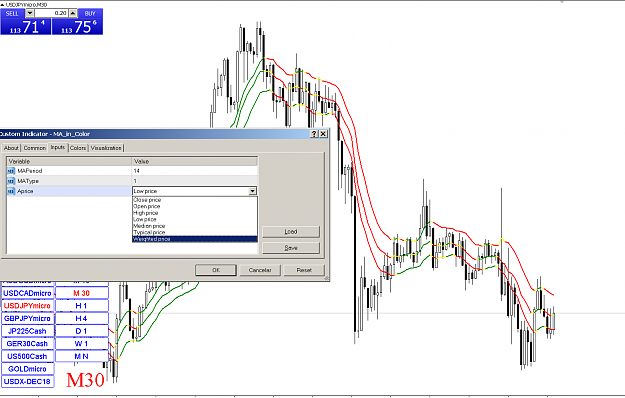Click the red M30 chart label

pyautogui.click(x=85, y=380)
